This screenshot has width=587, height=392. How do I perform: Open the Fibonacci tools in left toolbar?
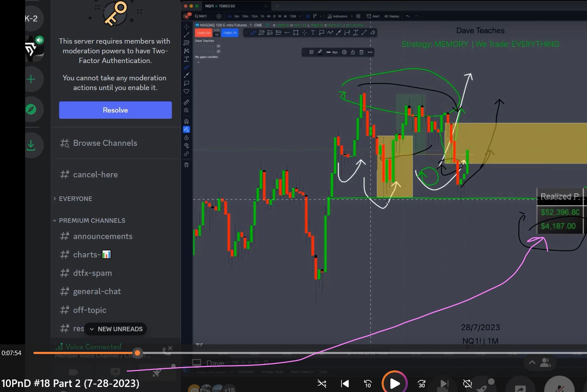click(x=187, y=43)
